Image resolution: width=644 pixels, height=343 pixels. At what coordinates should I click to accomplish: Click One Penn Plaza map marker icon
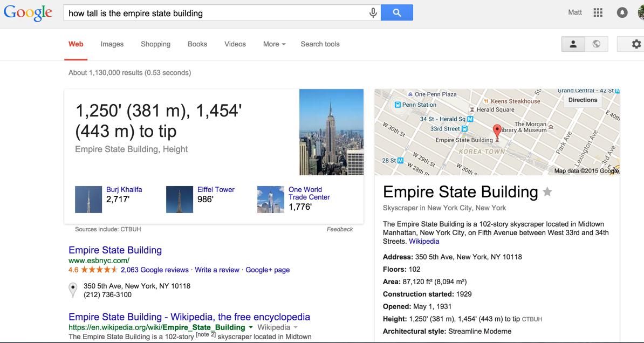point(410,94)
